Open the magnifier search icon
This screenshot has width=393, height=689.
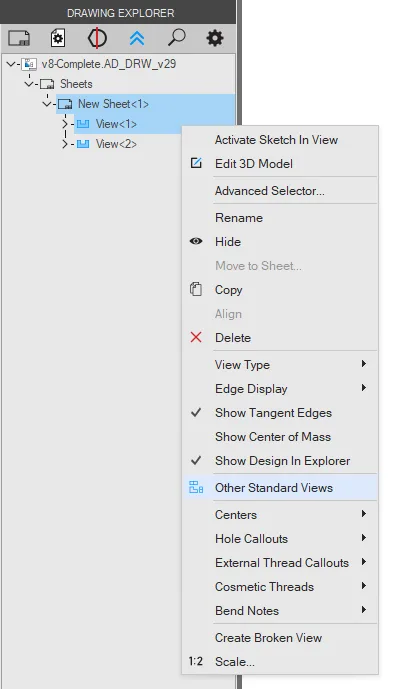176,38
